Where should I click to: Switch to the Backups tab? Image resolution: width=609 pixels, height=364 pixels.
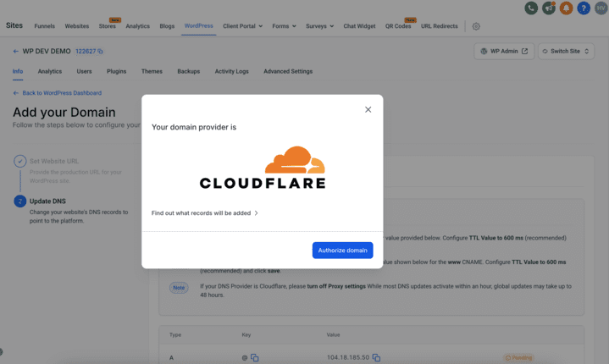click(188, 71)
